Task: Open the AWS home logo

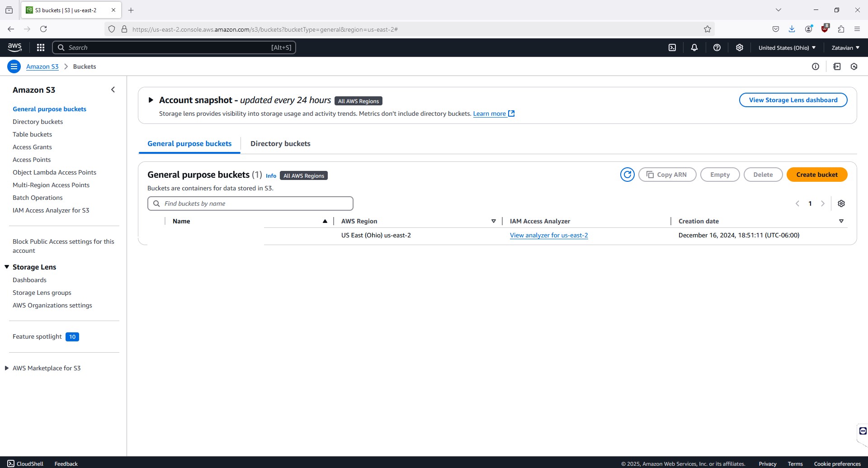Action: (14, 47)
